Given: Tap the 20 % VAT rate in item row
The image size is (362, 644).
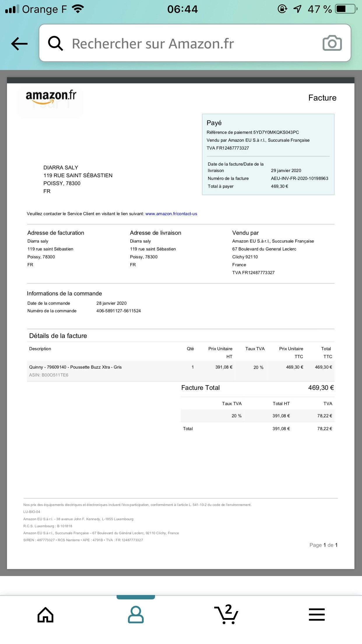Looking at the screenshot, I should pyautogui.click(x=259, y=367).
